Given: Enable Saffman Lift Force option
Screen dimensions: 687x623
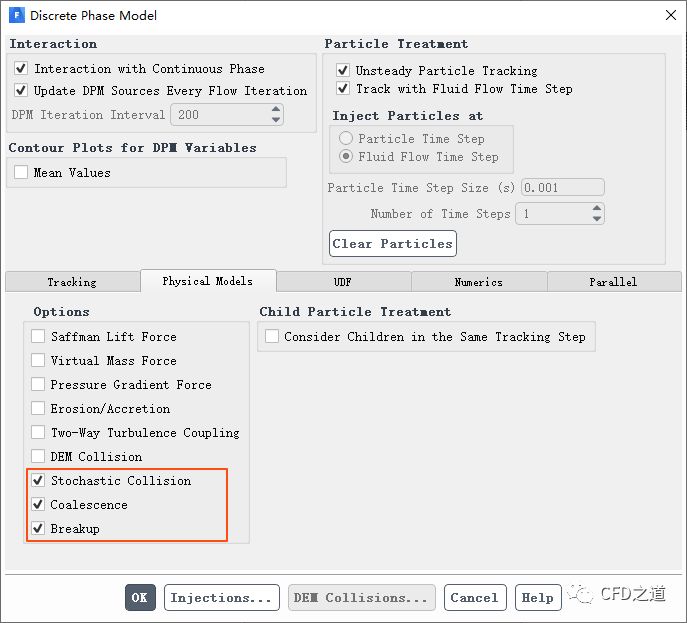Looking at the screenshot, I should [38, 337].
